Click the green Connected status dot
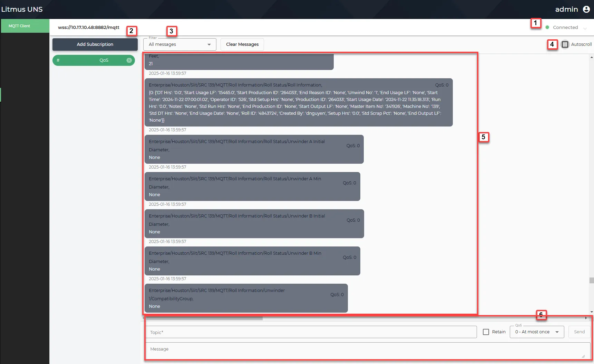594x364 pixels. pyautogui.click(x=547, y=27)
